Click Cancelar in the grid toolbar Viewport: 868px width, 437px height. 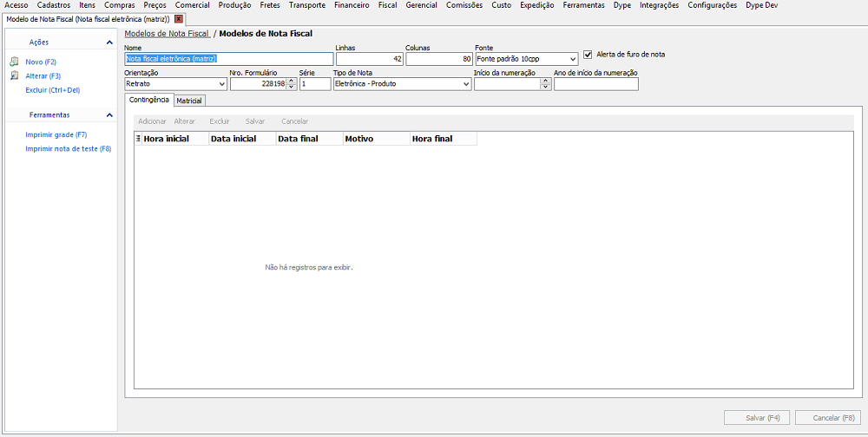click(294, 121)
